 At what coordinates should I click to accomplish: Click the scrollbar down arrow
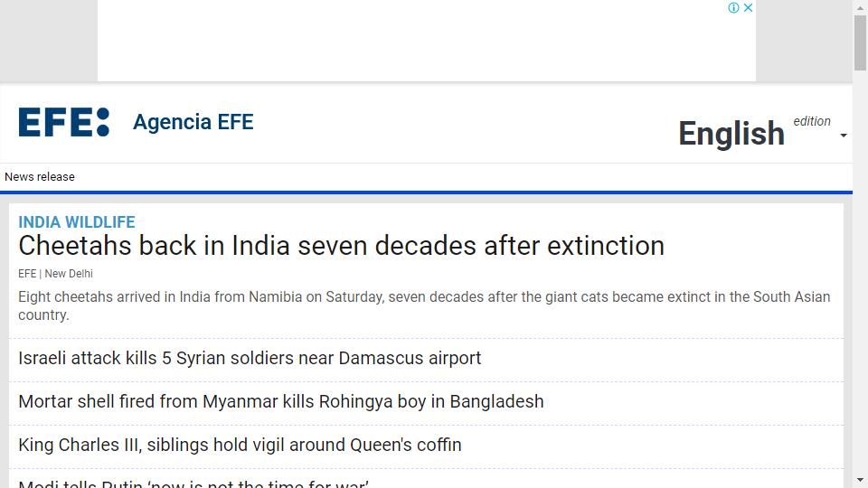pyautogui.click(x=860, y=480)
